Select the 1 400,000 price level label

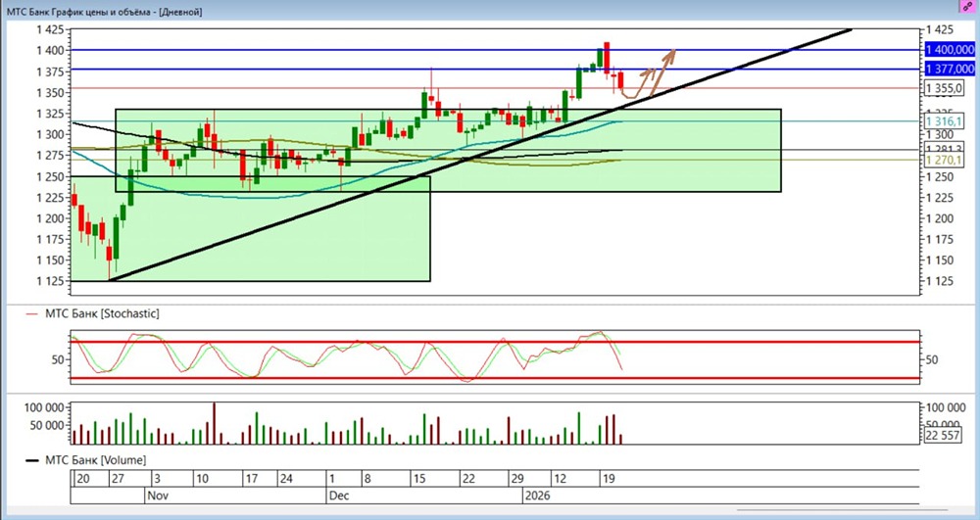click(x=950, y=49)
